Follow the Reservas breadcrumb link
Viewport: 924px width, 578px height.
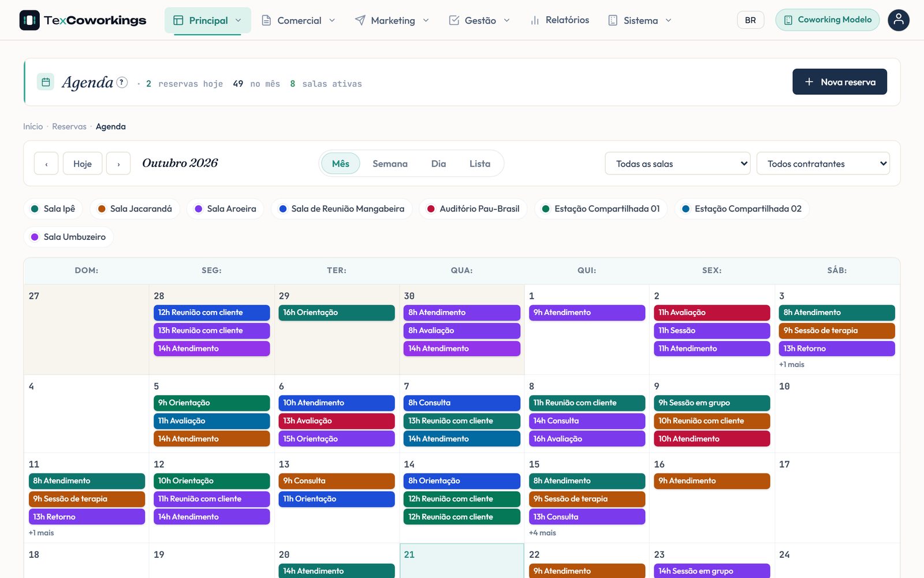[x=69, y=127]
